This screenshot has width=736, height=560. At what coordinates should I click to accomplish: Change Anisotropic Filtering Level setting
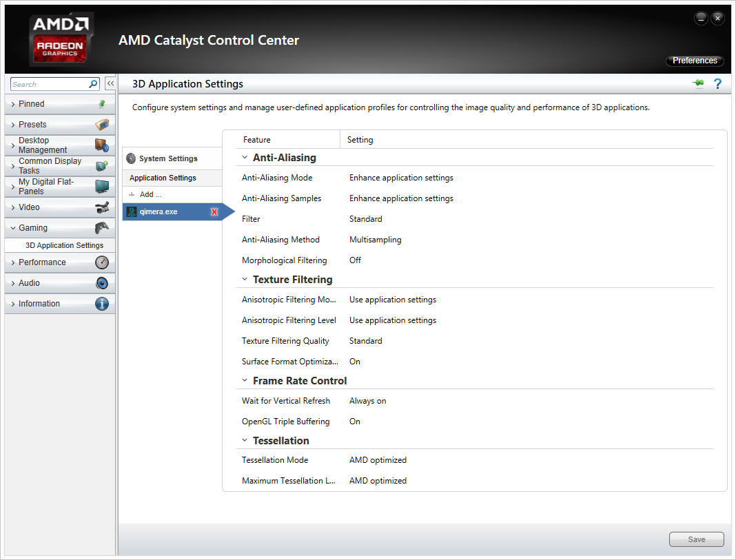click(x=392, y=320)
